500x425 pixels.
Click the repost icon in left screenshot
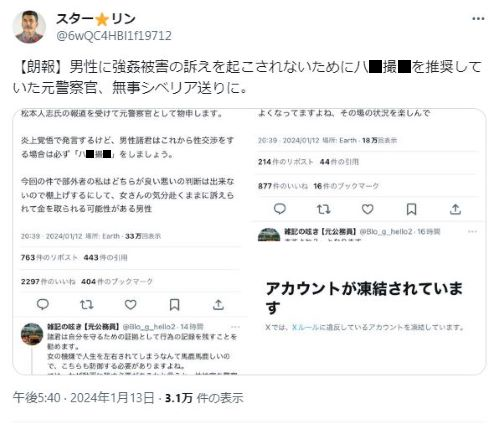(87, 304)
